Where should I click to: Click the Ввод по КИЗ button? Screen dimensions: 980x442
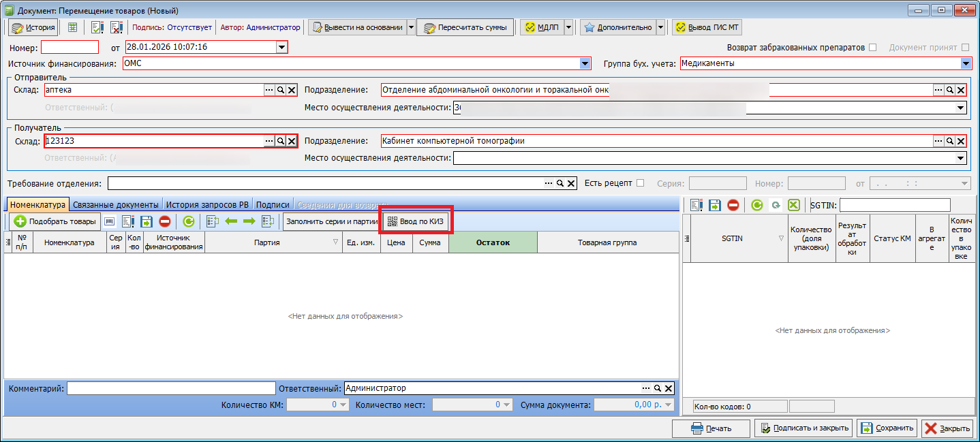[416, 221]
